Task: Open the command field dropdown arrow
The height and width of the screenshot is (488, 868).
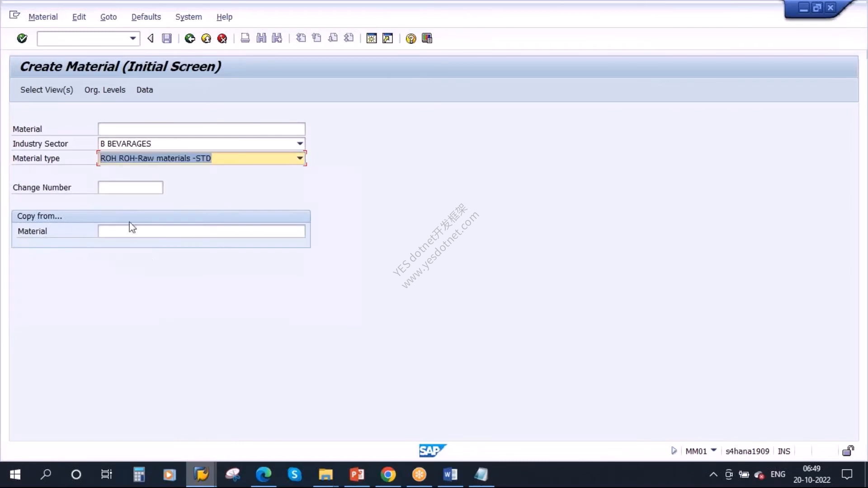Action: [132, 38]
